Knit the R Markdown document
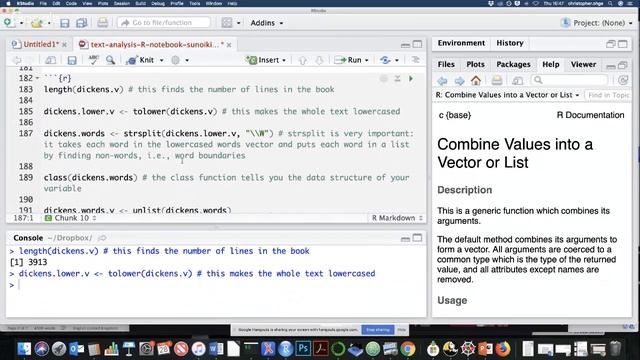640x360 pixels. (140, 60)
